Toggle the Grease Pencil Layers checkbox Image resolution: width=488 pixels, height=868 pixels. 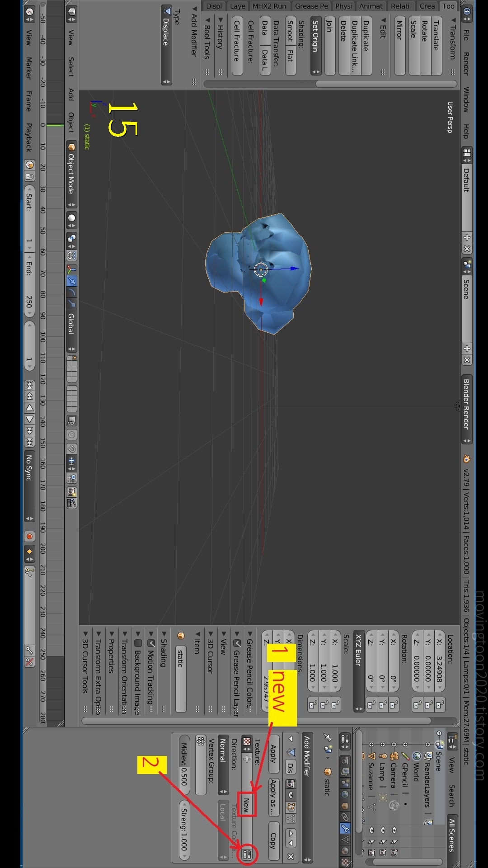237,643
